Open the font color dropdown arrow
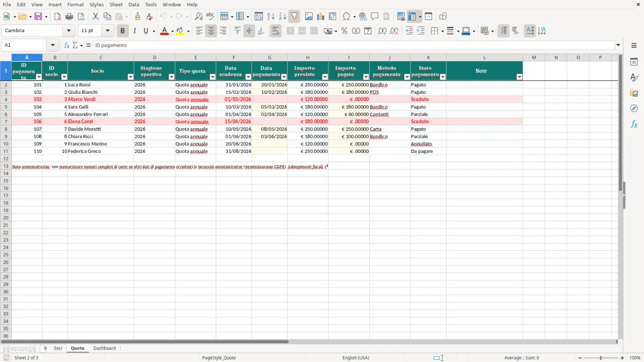Viewport: 644px width, 362px height. point(172,31)
